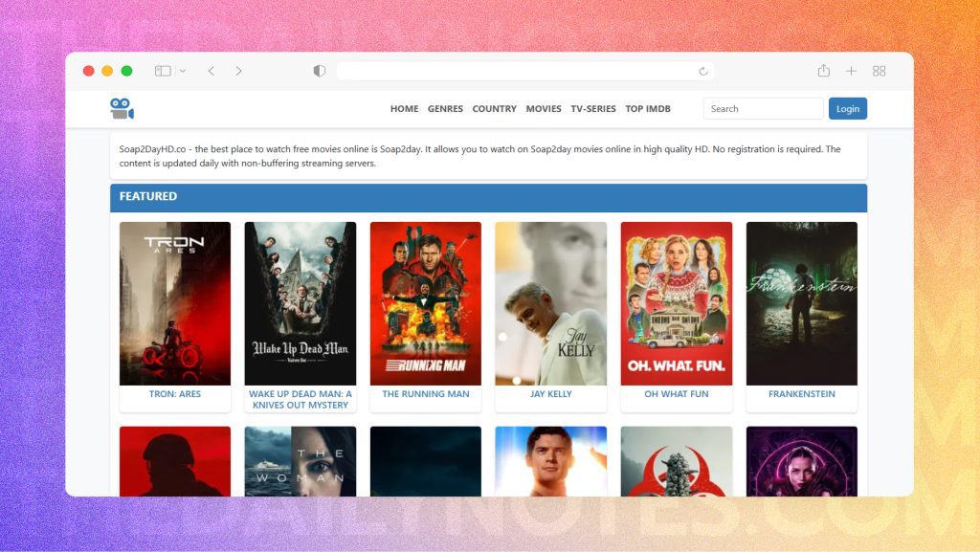Click the Search input field
Image resolution: width=980 pixels, height=552 pixels.
[x=763, y=109]
